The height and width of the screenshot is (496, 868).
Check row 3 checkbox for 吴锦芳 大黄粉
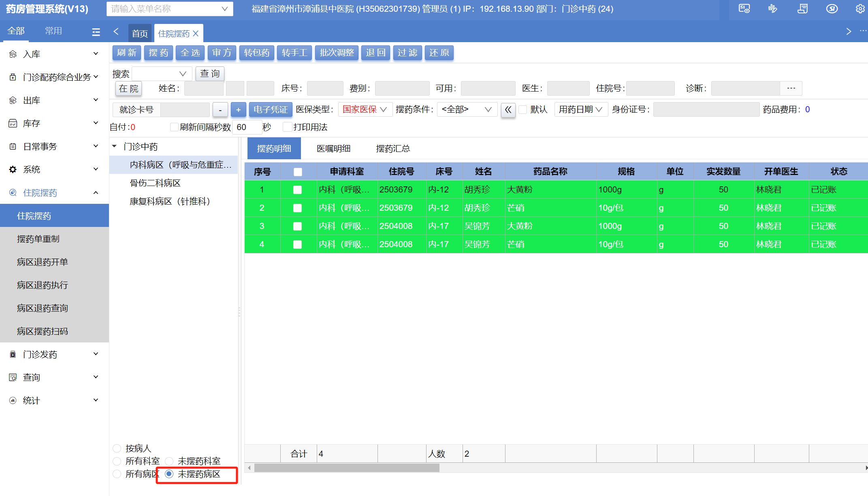pyautogui.click(x=297, y=226)
